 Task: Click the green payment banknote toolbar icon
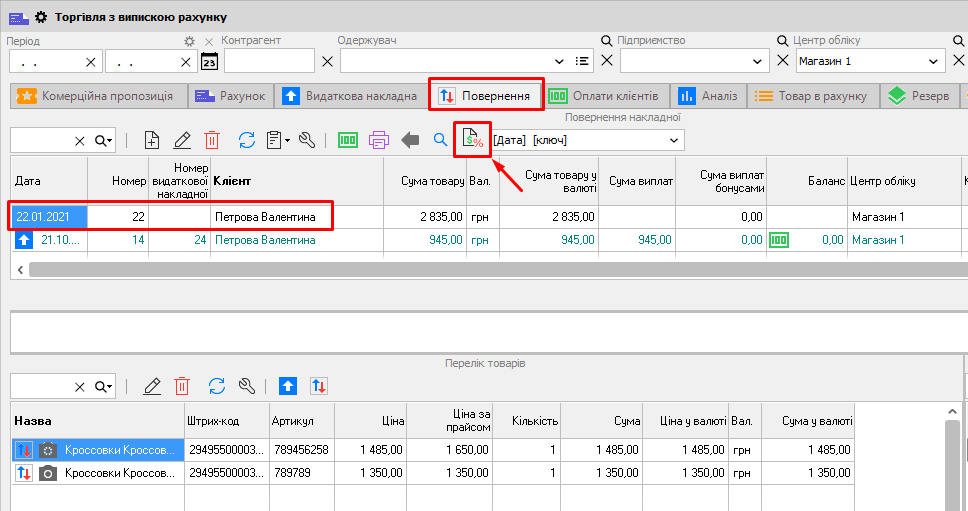click(x=348, y=140)
